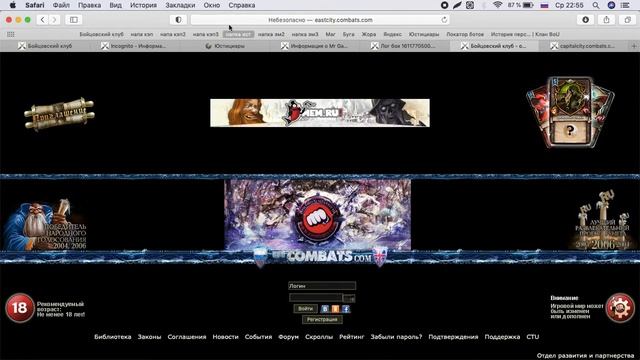Open the Справка menu
Screen dimensions: 640x360
[x=242, y=5]
